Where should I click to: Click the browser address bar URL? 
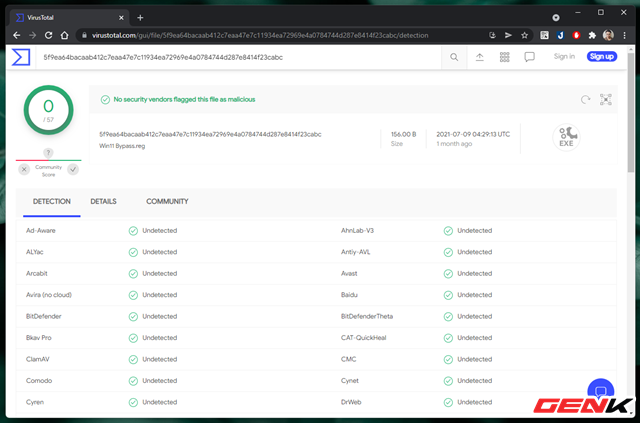(x=260, y=36)
